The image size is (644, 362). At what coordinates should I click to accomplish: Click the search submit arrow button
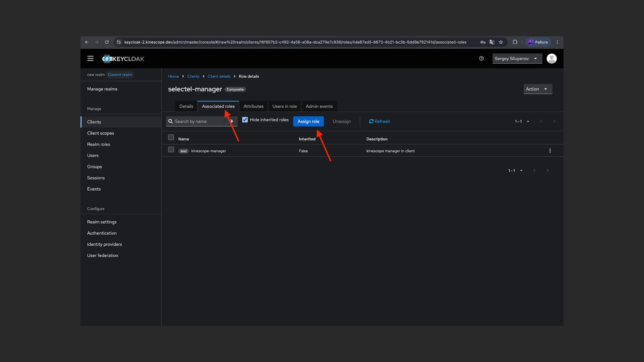(x=231, y=121)
